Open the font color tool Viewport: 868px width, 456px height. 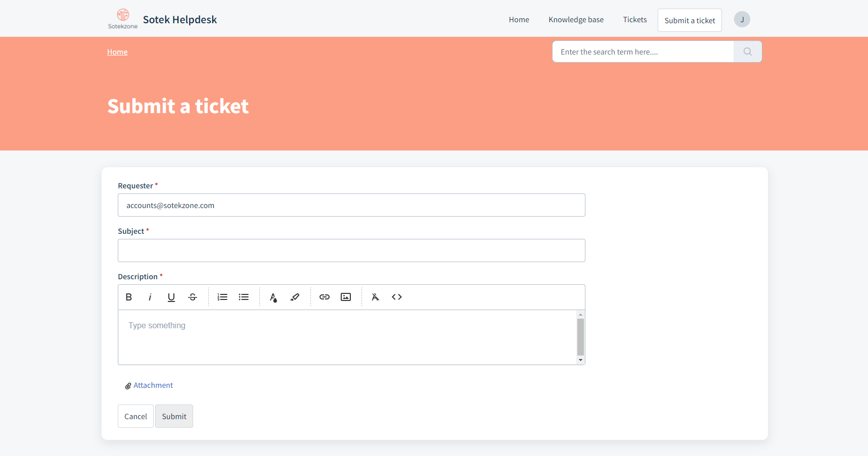tap(273, 297)
